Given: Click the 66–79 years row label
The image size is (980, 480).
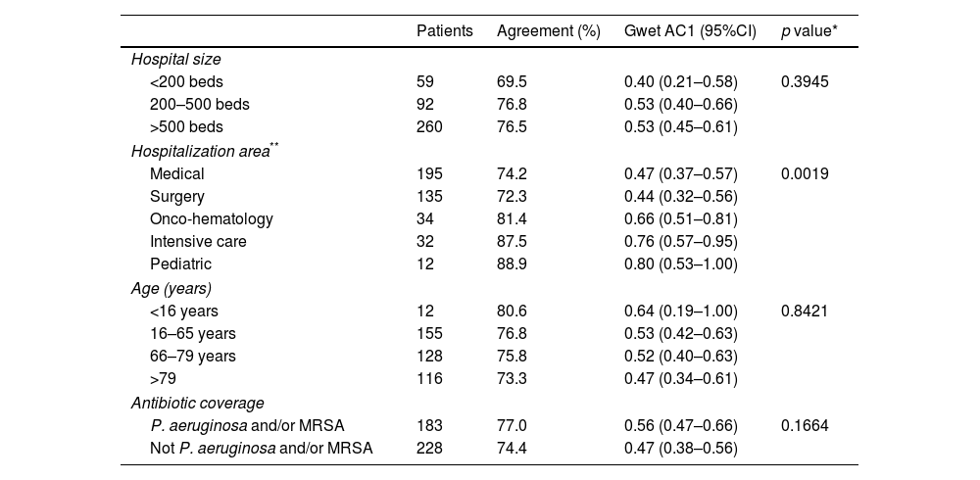Looking at the screenshot, I should click(x=193, y=356).
